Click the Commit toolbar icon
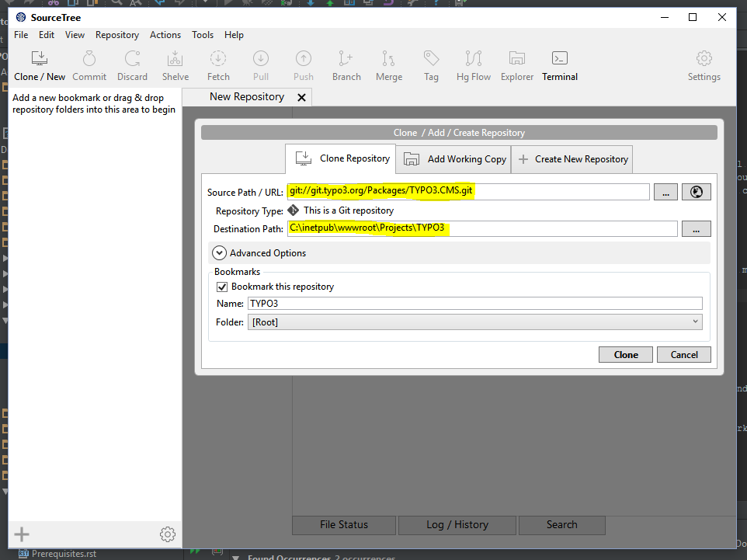Screen dimensions: 747x560 [x=89, y=58]
